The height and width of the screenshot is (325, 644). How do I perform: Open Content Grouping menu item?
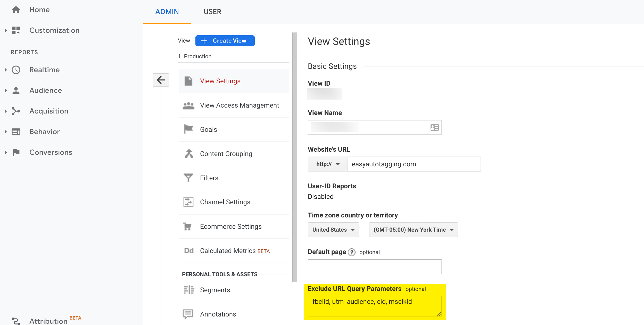[x=234, y=154]
